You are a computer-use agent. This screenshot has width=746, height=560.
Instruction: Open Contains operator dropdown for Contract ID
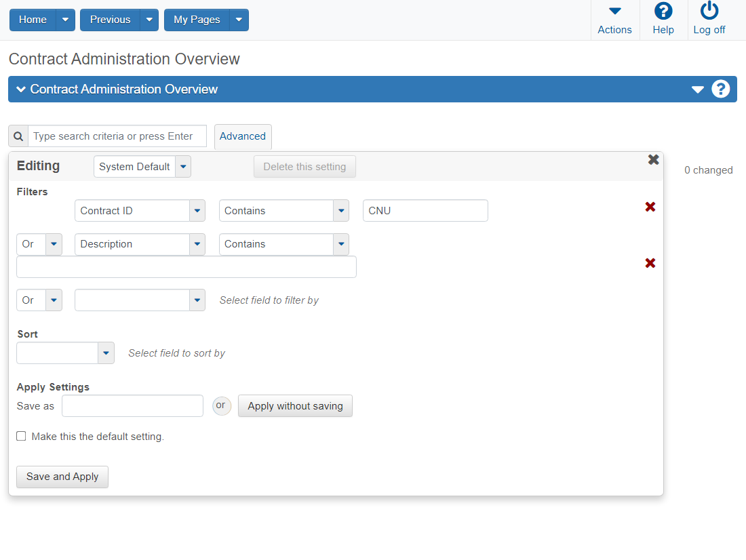341,211
